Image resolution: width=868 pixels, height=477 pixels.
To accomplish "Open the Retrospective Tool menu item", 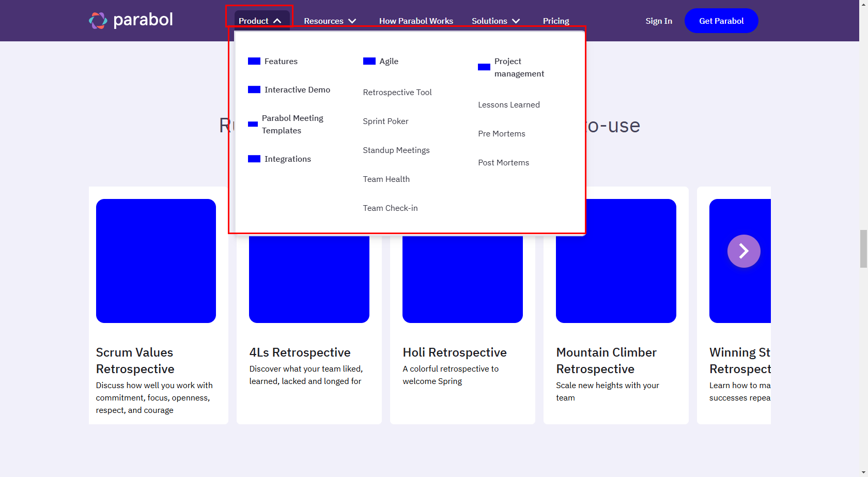I will tap(397, 93).
